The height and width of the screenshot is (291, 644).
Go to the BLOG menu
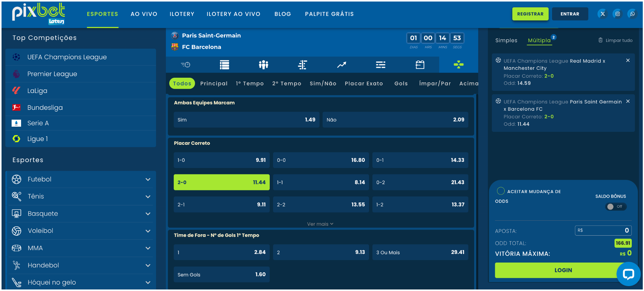[283, 14]
